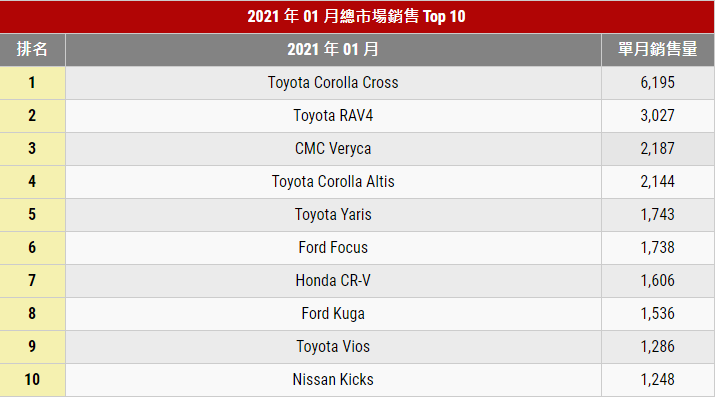Click the Ford Focus cell

click(333, 248)
